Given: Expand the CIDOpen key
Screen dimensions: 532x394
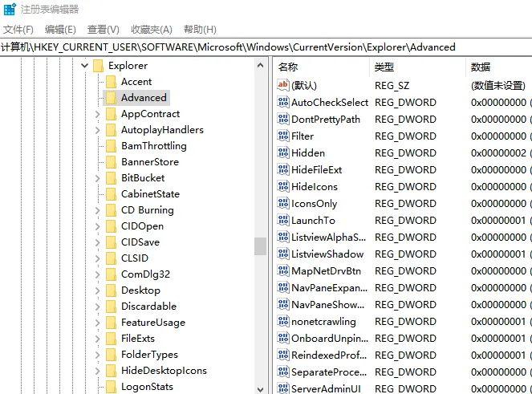Looking at the screenshot, I should [x=98, y=226].
